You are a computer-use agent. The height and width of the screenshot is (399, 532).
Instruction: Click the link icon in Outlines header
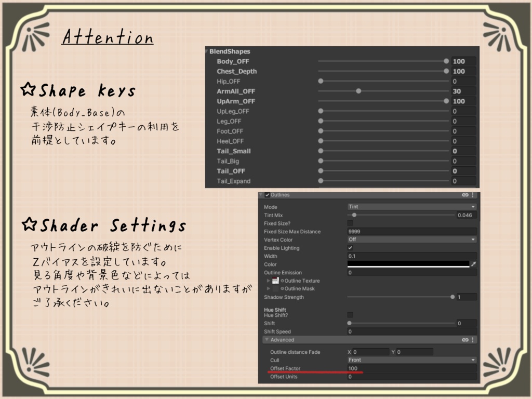click(x=465, y=195)
